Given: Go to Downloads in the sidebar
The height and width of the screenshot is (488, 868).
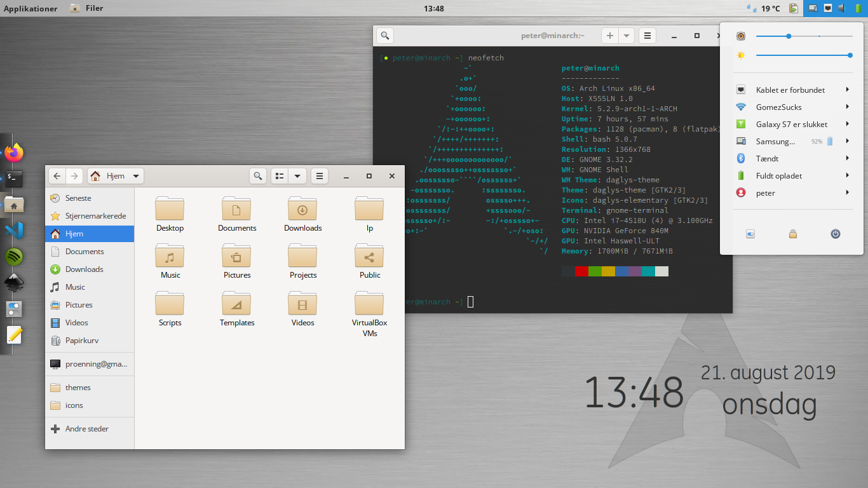Looking at the screenshot, I should [x=90, y=269].
